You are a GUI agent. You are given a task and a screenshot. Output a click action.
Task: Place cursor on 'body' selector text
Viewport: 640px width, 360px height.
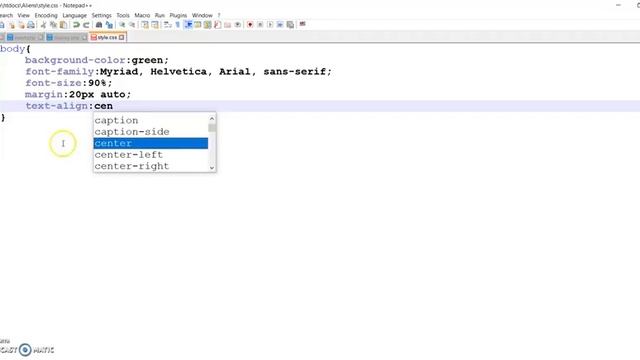tap(13, 49)
